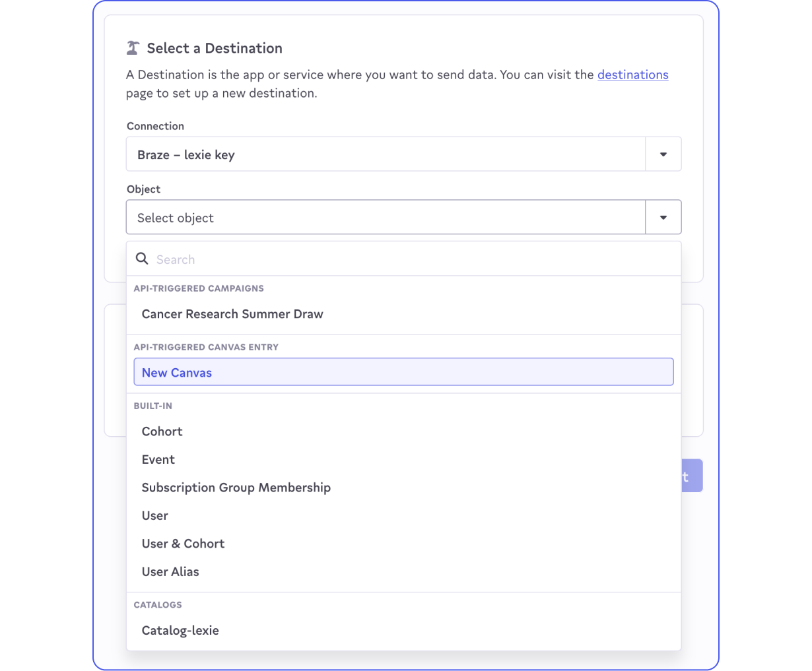Collapse the Object dropdown with its arrow
Viewport: 812px width, 671px height.
tap(663, 218)
